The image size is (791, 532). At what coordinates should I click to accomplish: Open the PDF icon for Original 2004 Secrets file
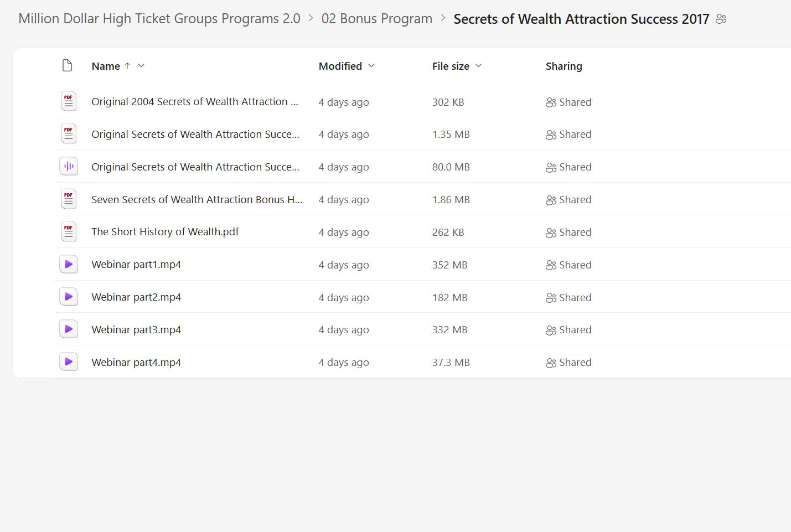coord(68,101)
